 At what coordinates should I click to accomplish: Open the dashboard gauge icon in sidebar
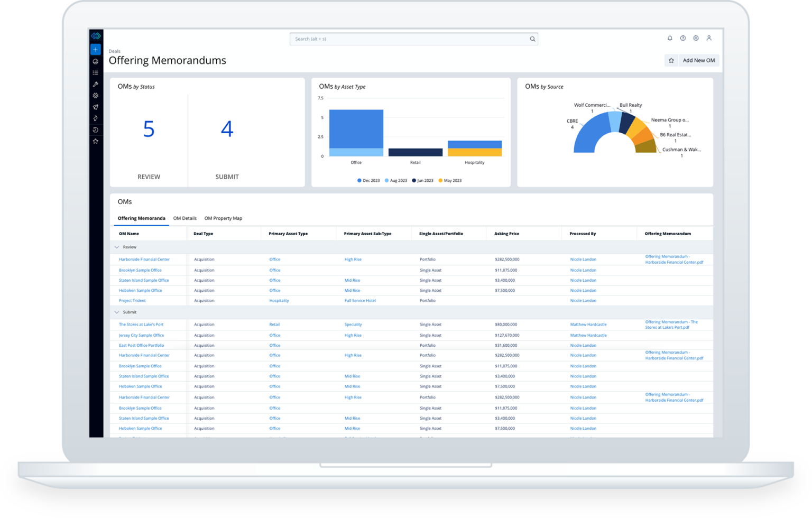coord(96,62)
